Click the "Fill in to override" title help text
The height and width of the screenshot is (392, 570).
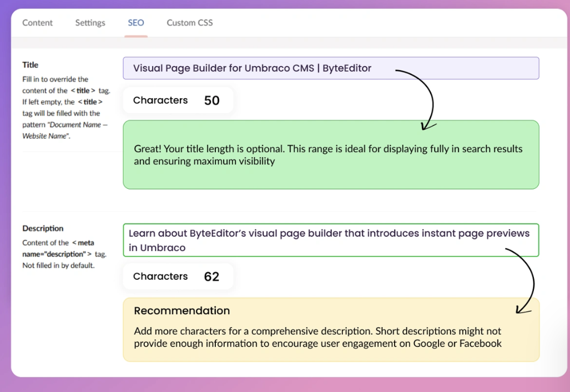[56, 79]
